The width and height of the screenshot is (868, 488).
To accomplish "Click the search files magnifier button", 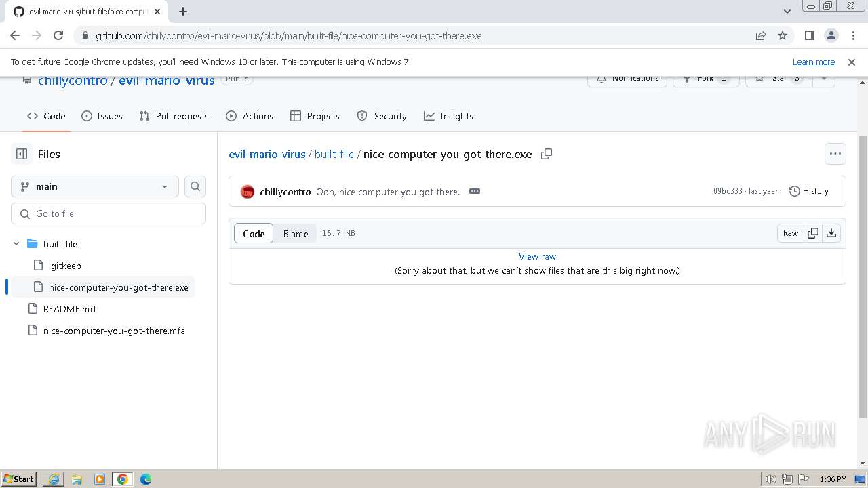I will point(195,186).
